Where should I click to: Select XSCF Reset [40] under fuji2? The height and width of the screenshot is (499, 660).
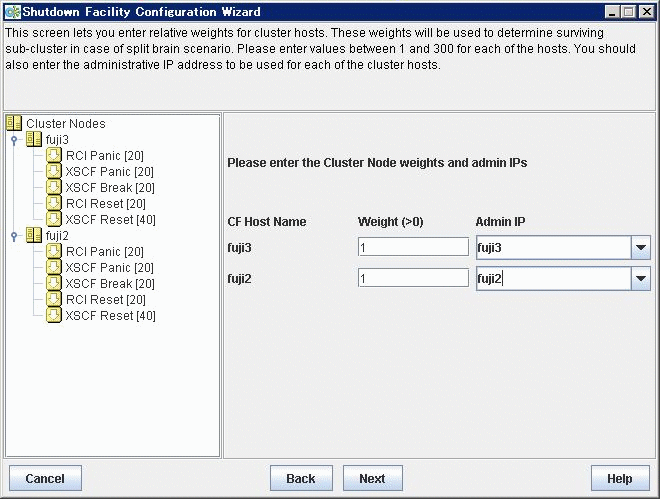tap(110, 316)
